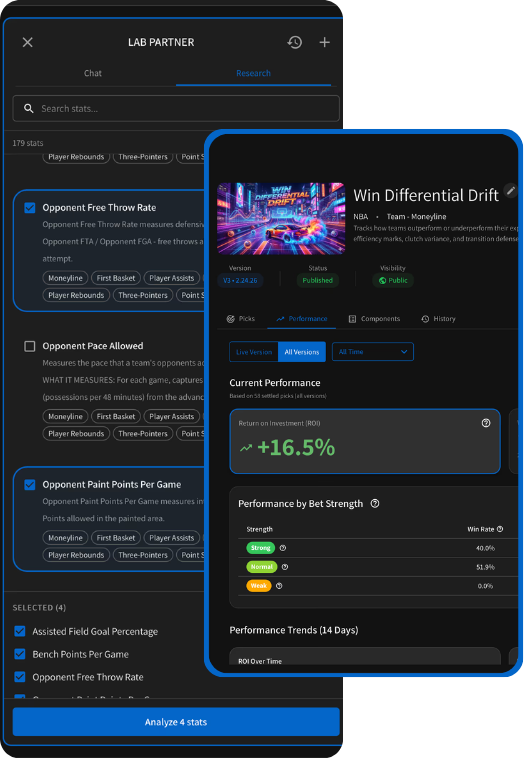
Task: Check the Opponent Pace Allowed checkbox
Action: coord(30,346)
